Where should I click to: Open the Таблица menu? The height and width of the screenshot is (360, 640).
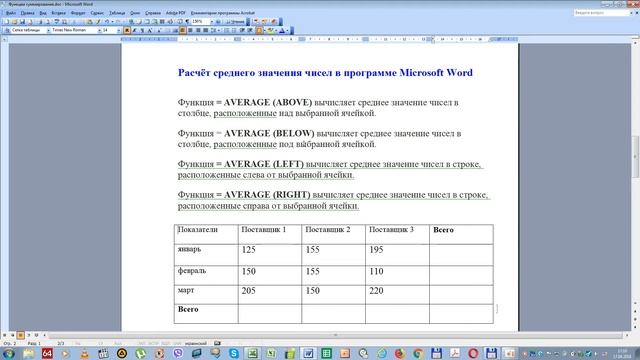point(117,13)
